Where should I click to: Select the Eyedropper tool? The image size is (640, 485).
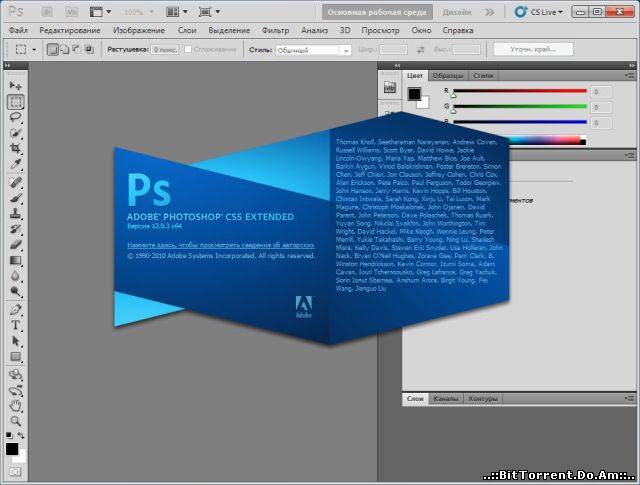[x=16, y=164]
